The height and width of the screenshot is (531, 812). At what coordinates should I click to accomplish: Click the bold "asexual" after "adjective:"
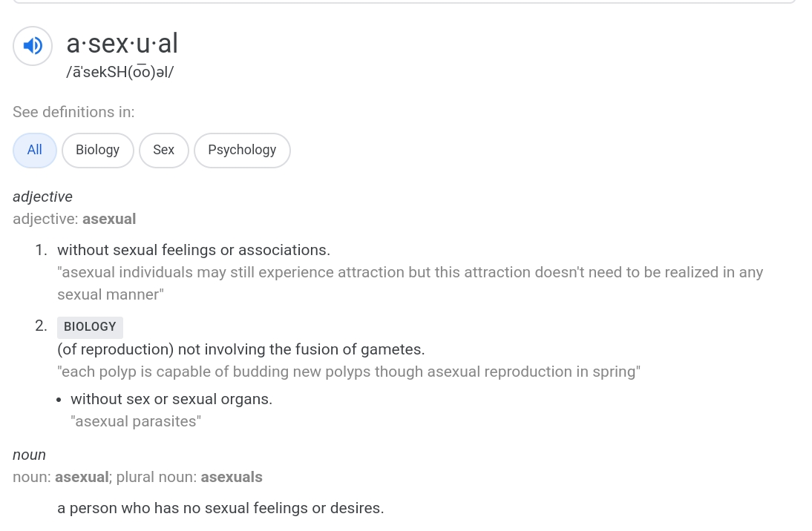pos(109,219)
